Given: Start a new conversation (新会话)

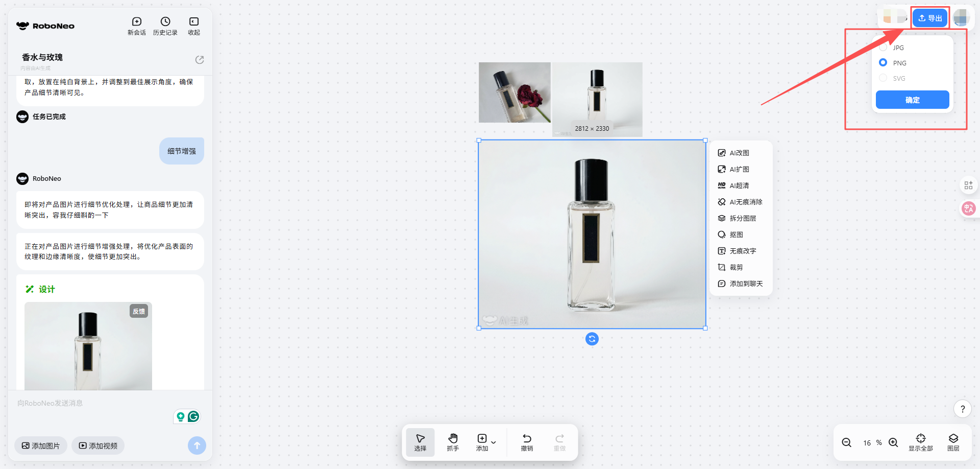Looking at the screenshot, I should [x=136, y=26].
